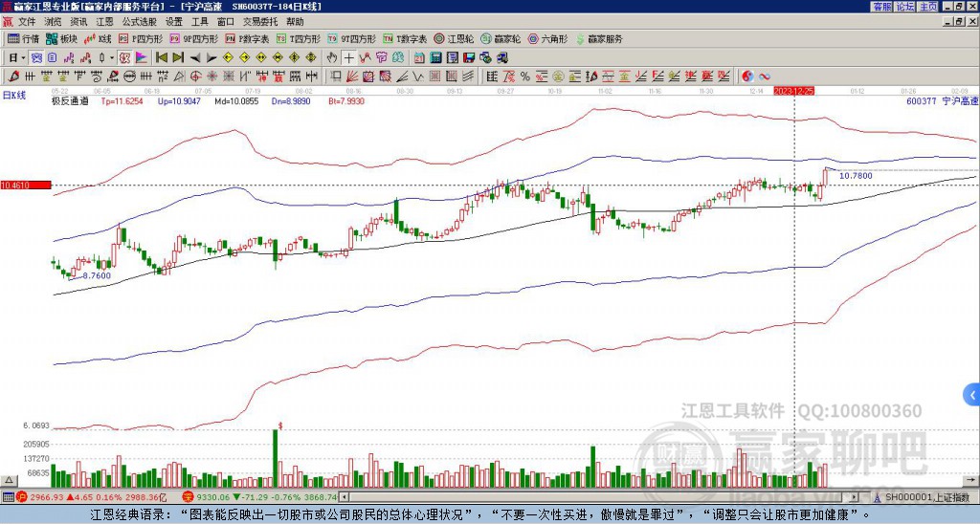Click the Tp=11.6254 indicator value
The width and height of the screenshot is (980, 524).
coord(122,100)
